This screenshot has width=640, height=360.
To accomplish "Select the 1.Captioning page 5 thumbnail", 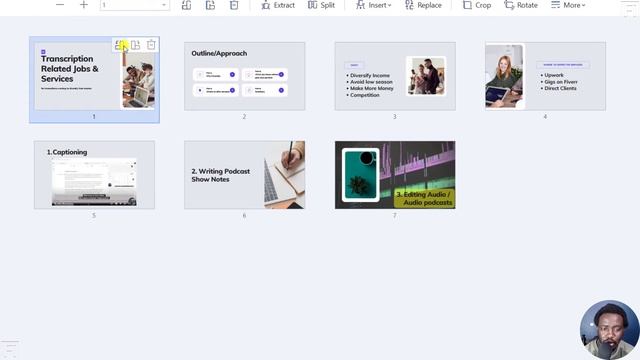I will pos(94,175).
